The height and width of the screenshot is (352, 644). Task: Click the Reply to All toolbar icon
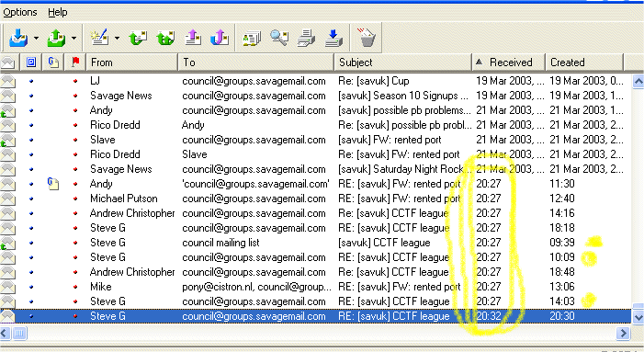click(x=165, y=38)
